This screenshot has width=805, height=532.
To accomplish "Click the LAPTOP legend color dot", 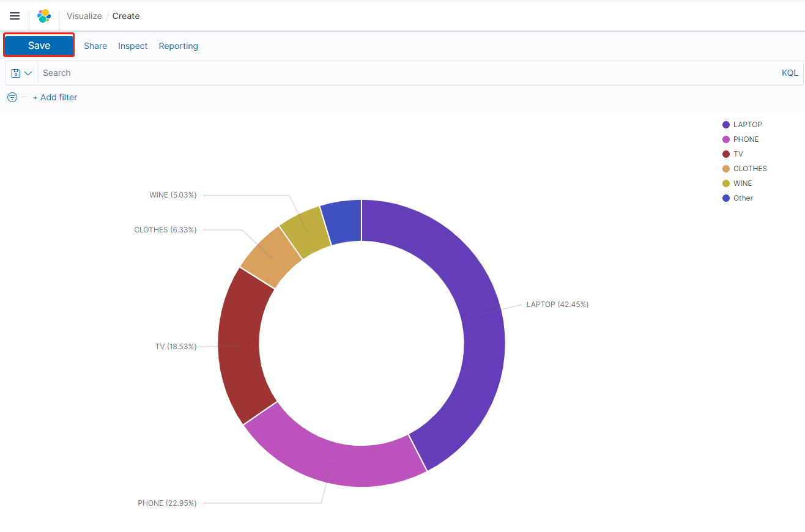I will coord(726,125).
